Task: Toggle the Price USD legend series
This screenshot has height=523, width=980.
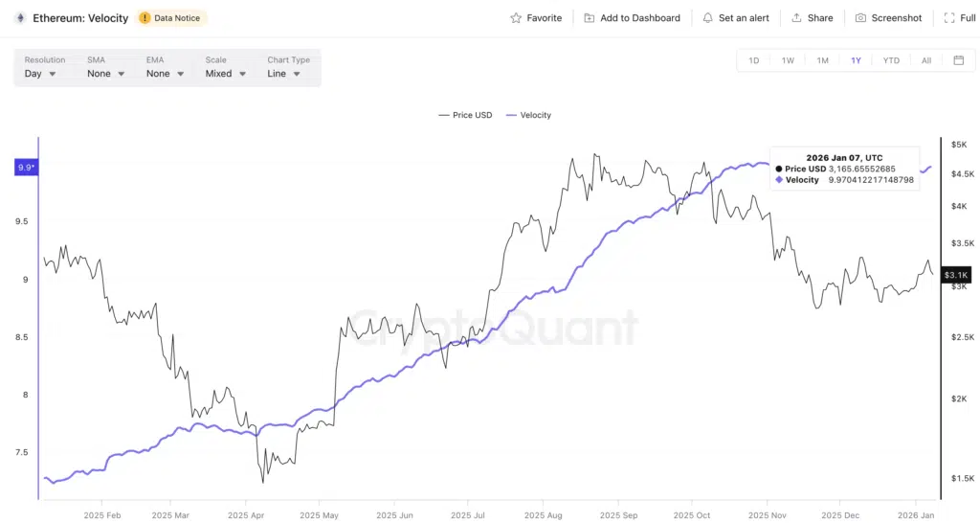Action: tap(465, 115)
